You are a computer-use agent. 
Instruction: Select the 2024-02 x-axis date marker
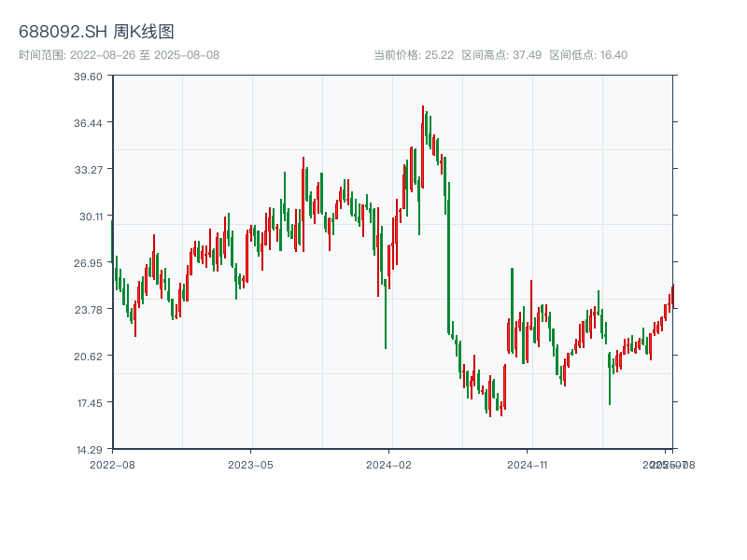[x=389, y=464]
